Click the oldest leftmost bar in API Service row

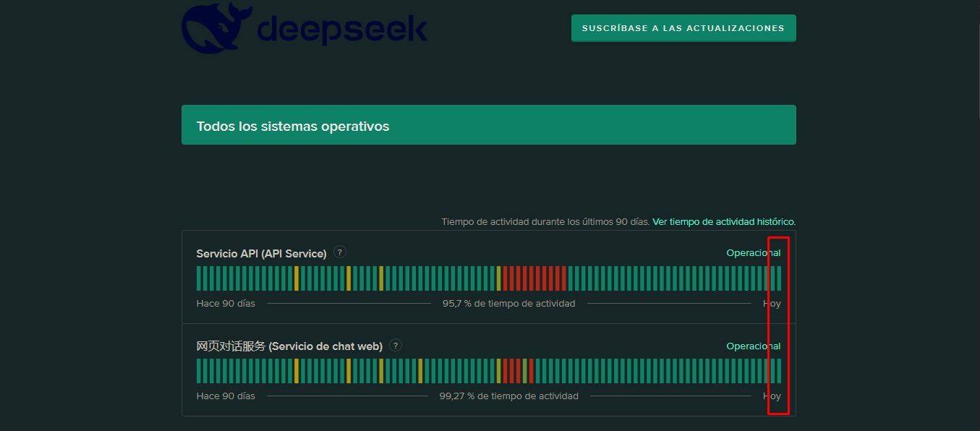(x=199, y=278)
